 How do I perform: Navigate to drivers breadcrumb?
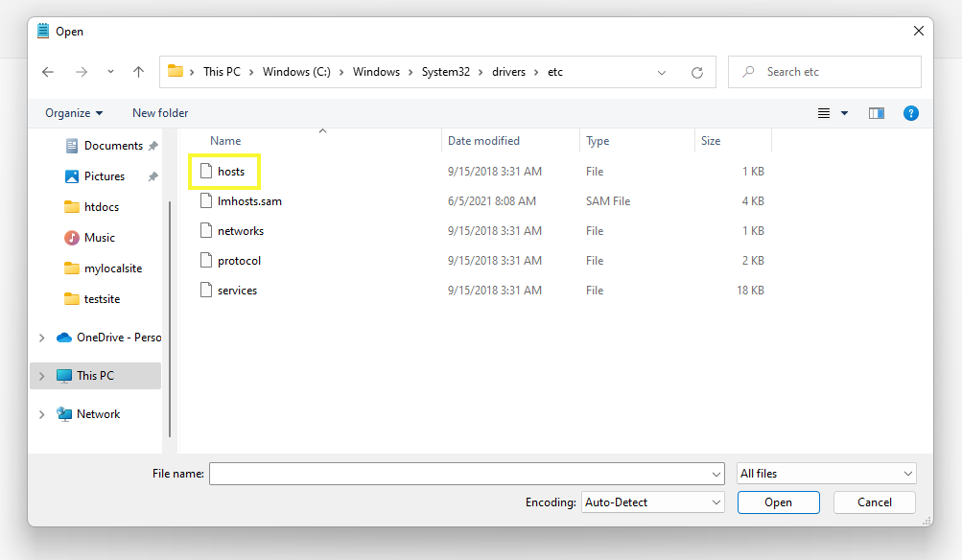(508, 72)
